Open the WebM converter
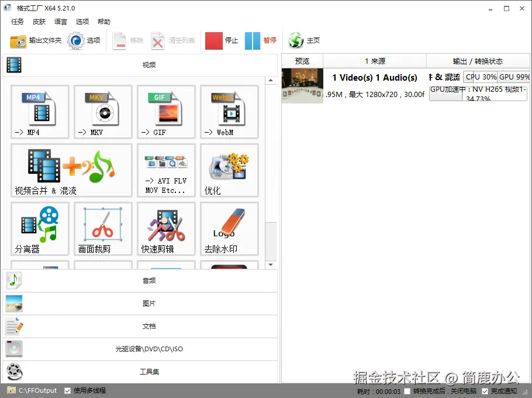The image size is (532, 398). pos(229,112)
